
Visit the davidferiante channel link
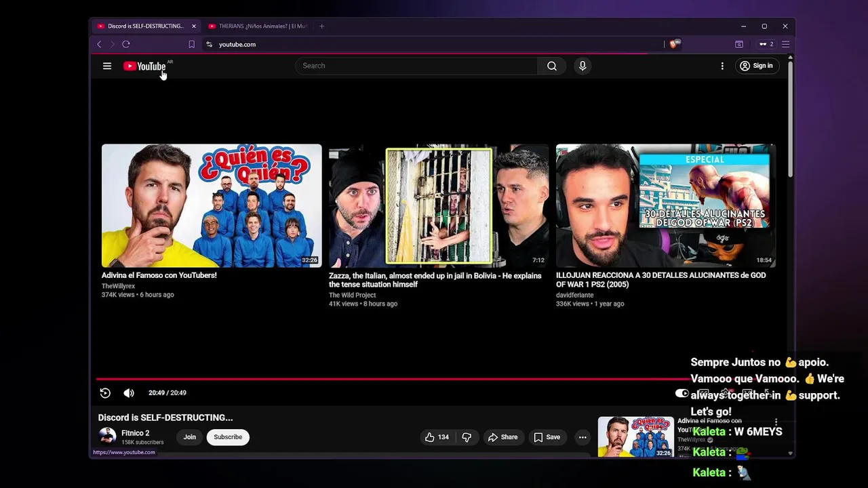[574, 295]
